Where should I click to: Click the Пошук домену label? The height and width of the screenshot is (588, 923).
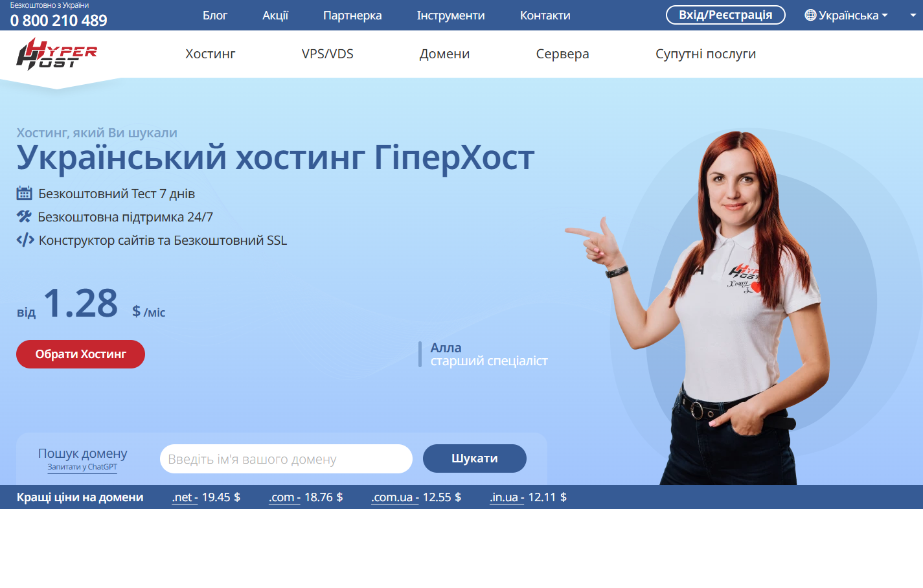(x=82, y=453)
